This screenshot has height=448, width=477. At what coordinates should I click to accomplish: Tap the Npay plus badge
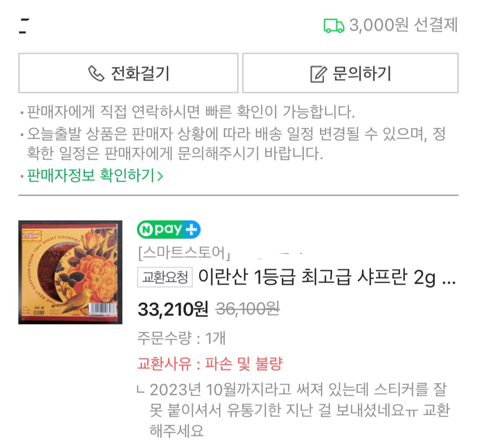pos(169,229)
